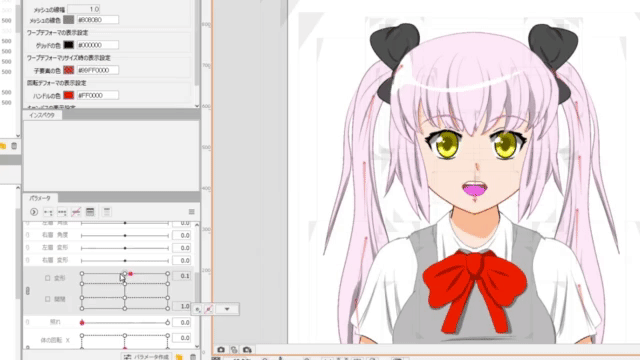Click the 照れ value field 0.0
The height and width of the screenshot is (360, 640).
[182, 322]
